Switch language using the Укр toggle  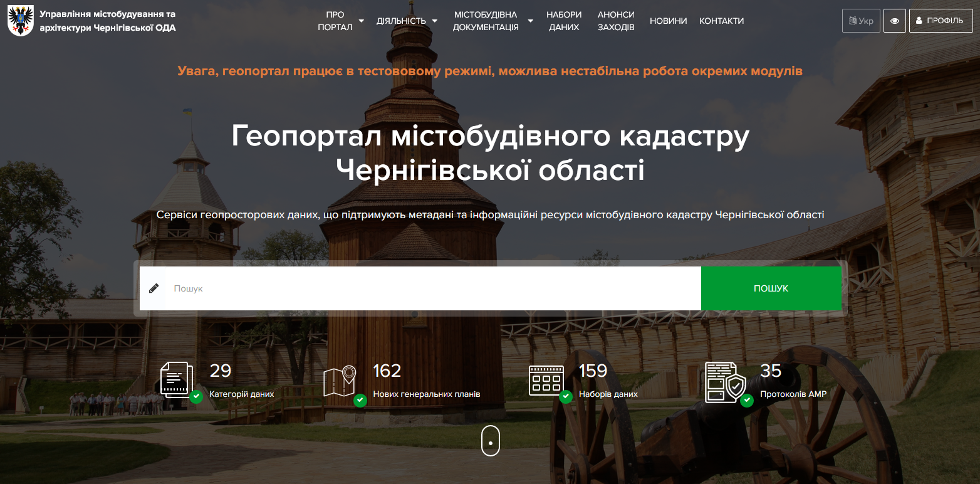[x=861, y=21]
